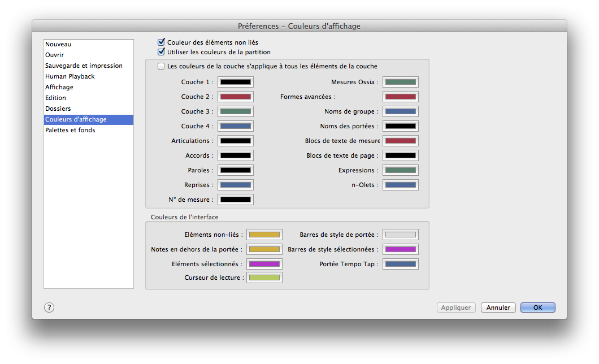Select 'Affichage' in the preferences list
Image resolution: width=599 pixels, height=364 pixels.
point(59,87)
